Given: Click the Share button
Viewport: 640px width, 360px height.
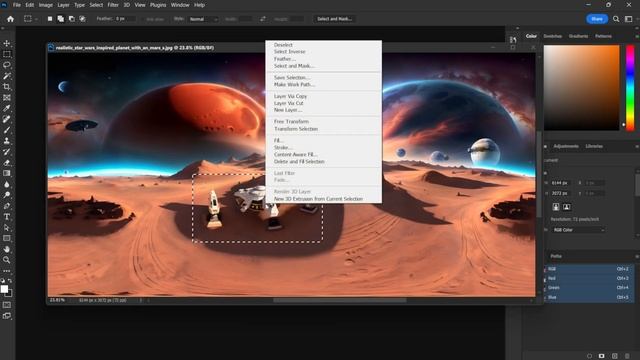Looking at the screenshot, I should (x=597, y=19).
